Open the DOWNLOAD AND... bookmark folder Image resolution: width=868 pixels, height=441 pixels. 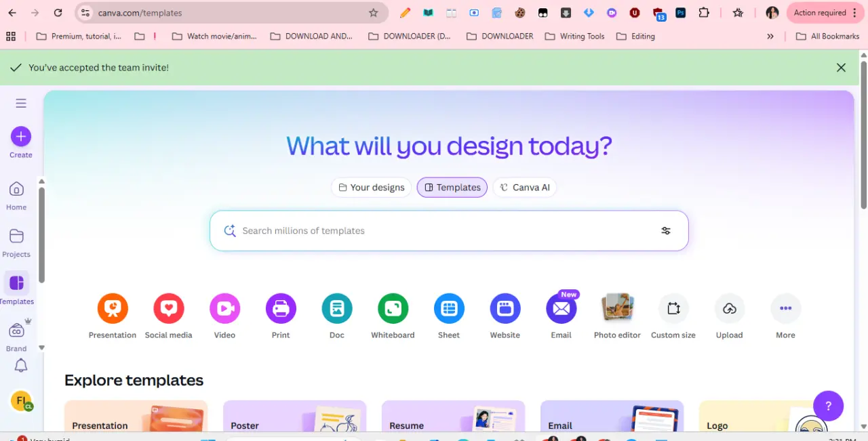tap(312, 36)
